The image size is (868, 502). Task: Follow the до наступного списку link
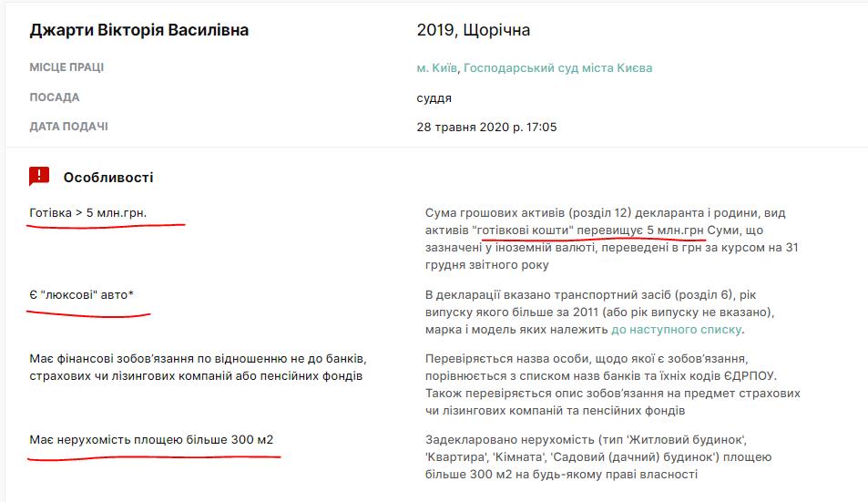pyautogui.click(x=677, y=329)
